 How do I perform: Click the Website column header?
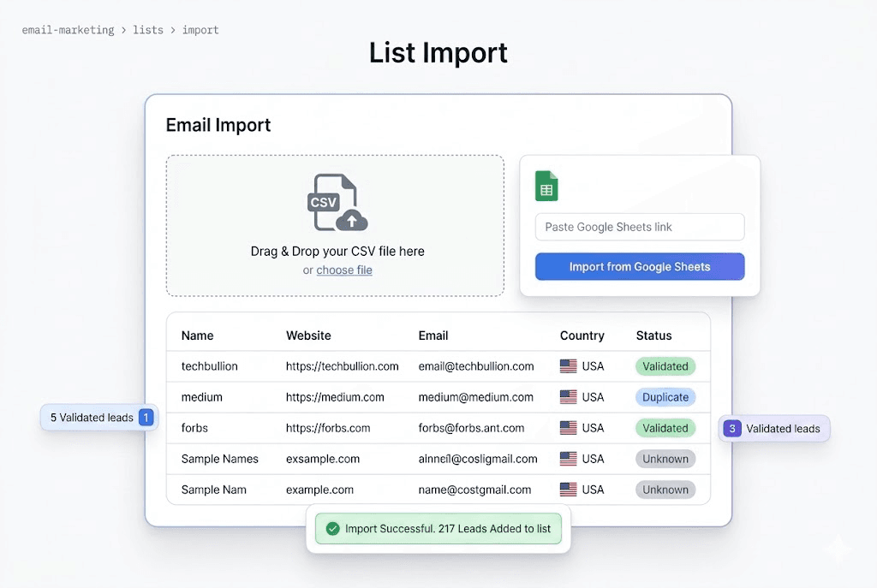tap(308, 336)
